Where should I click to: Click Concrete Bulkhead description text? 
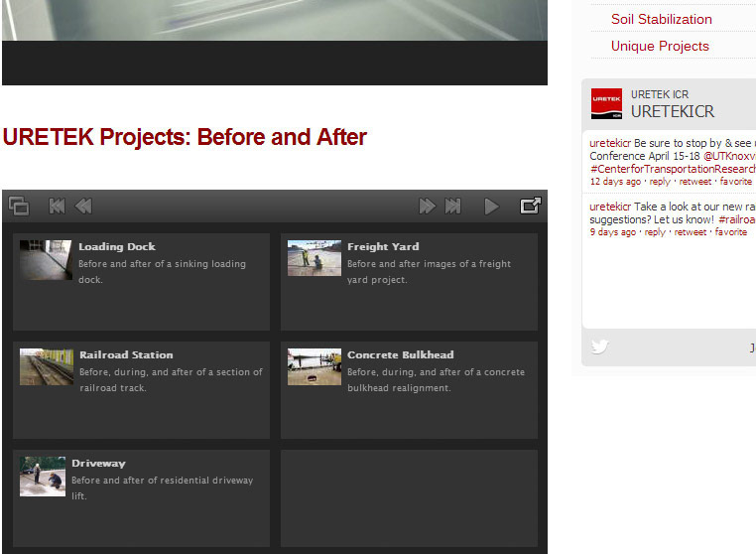436,380
